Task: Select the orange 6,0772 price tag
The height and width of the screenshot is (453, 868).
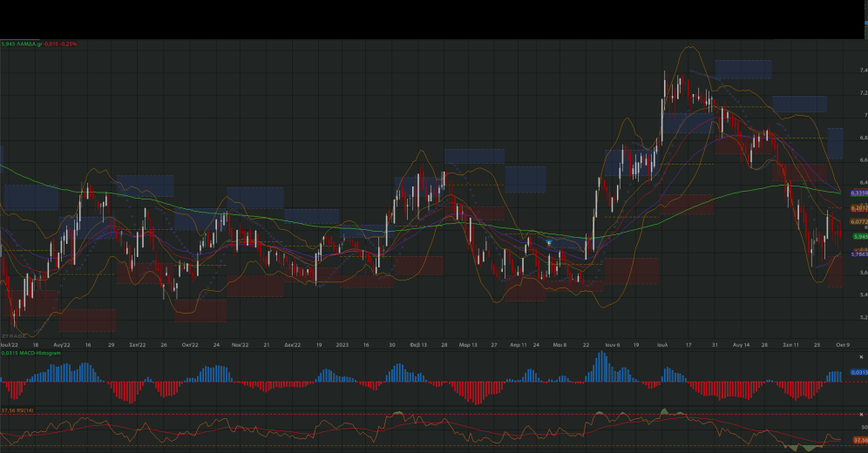Action: tap(858, 222)
